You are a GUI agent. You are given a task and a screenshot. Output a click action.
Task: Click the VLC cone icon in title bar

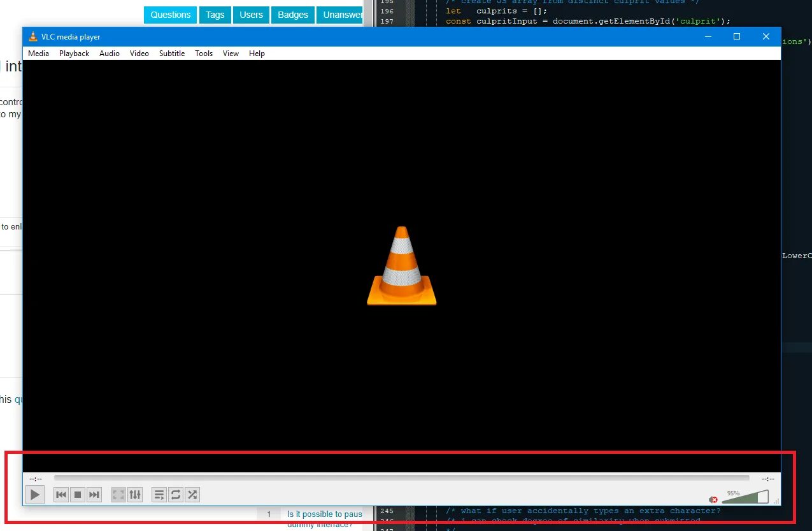tap(33, 37)
